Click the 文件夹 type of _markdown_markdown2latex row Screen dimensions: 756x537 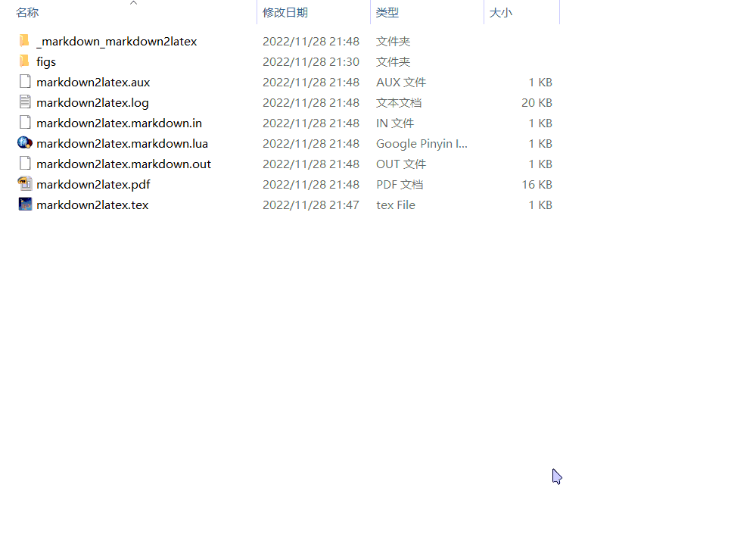(x=393, y=42)
